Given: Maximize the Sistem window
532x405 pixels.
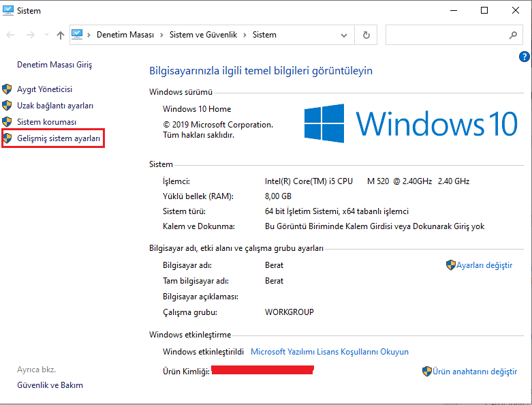Looking at the screenshot, I should pos(484,10).
